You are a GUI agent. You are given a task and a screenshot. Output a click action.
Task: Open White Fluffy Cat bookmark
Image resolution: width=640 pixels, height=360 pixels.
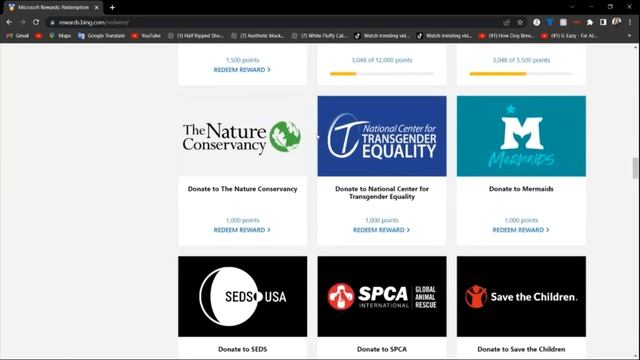[x=320, y=36]
